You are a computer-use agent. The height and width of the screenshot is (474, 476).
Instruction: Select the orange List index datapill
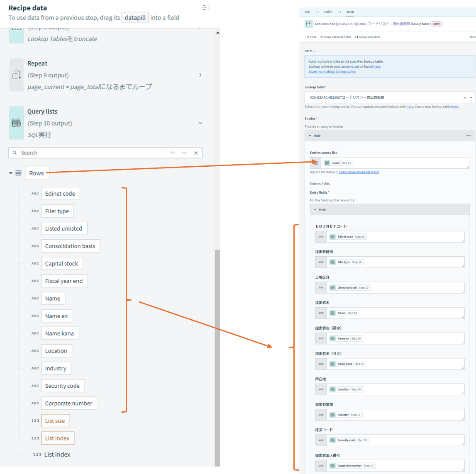(x=58, y=438)
